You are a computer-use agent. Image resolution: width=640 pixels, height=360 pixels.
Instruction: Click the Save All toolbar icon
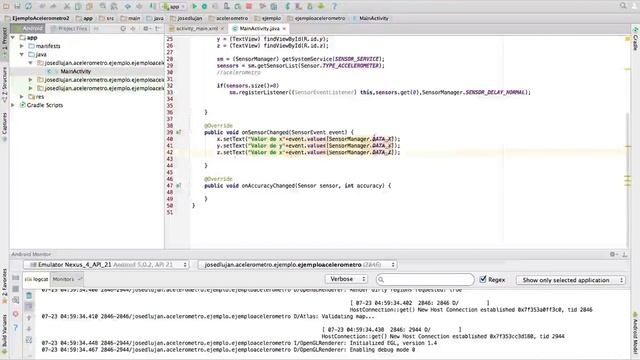tap(17, 6)
